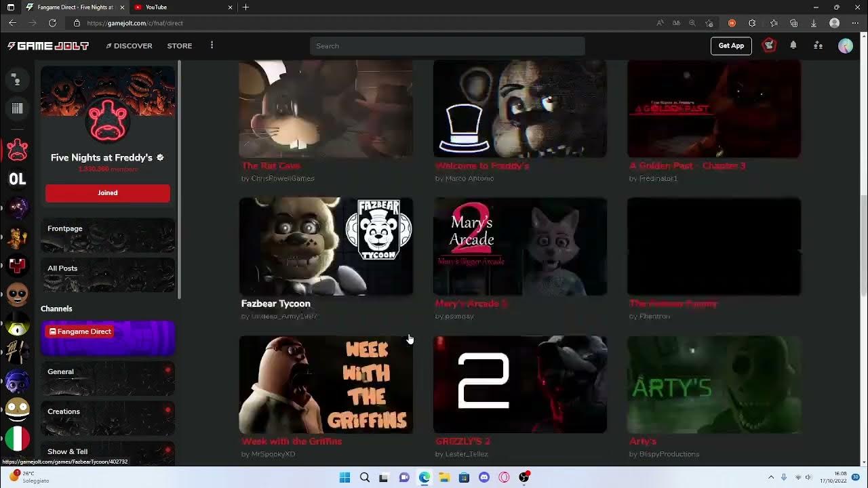Open the browser profile icon
Image resolution: width=868 pixels, height=488 pixels.
coord(835,23)
